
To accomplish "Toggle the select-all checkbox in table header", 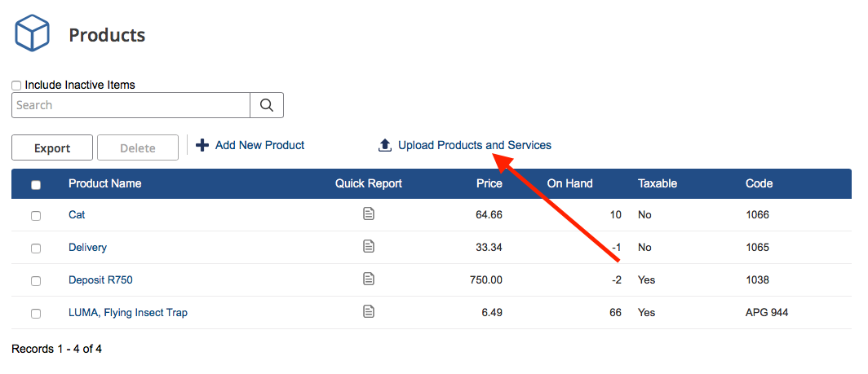I will pyautogui.click(x=36, y=185).
